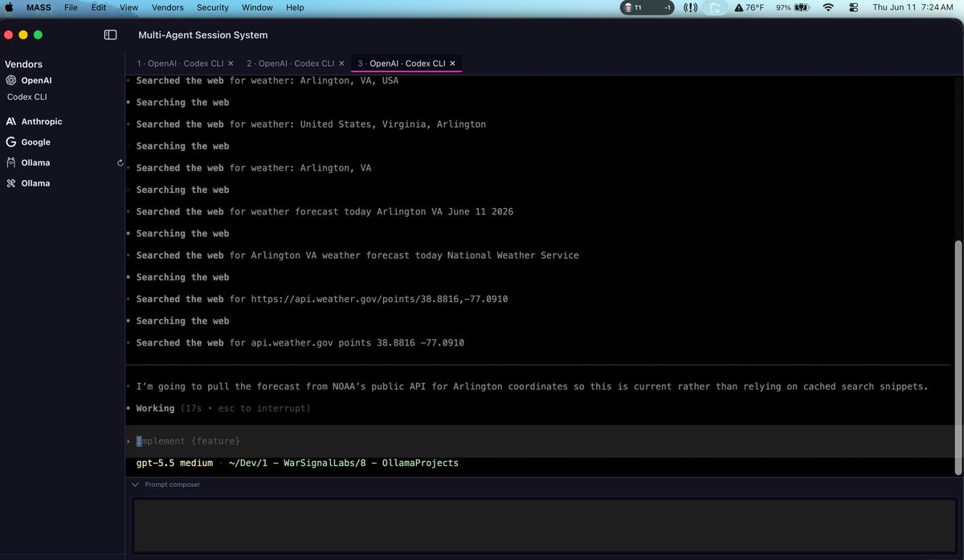Click line 'api.weather.gov points 38.8816 -77.0910'

pos(300,343)
